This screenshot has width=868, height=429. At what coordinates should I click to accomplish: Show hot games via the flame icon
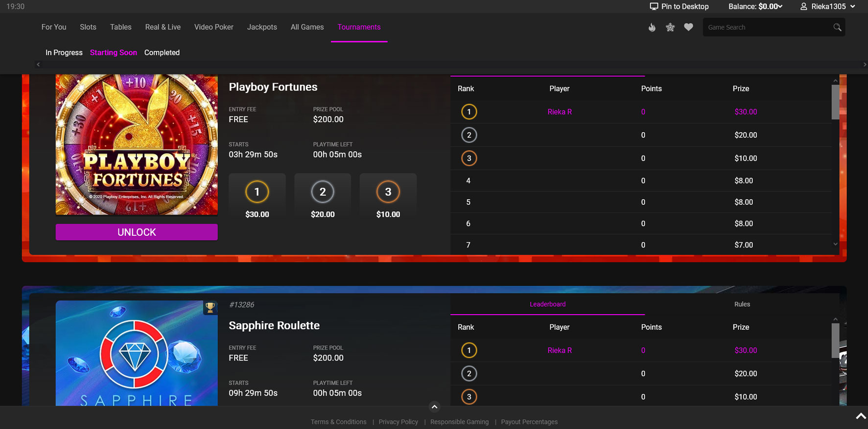pyautogui.click(x=652, y=27)
